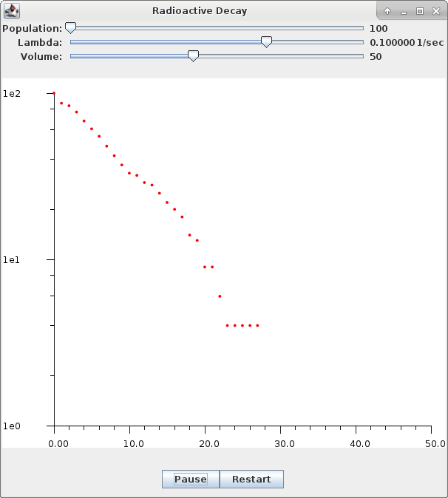Click the window shade up-arrow icon
The height and width of the screenshot is (498, 448).
pos(387,11)
